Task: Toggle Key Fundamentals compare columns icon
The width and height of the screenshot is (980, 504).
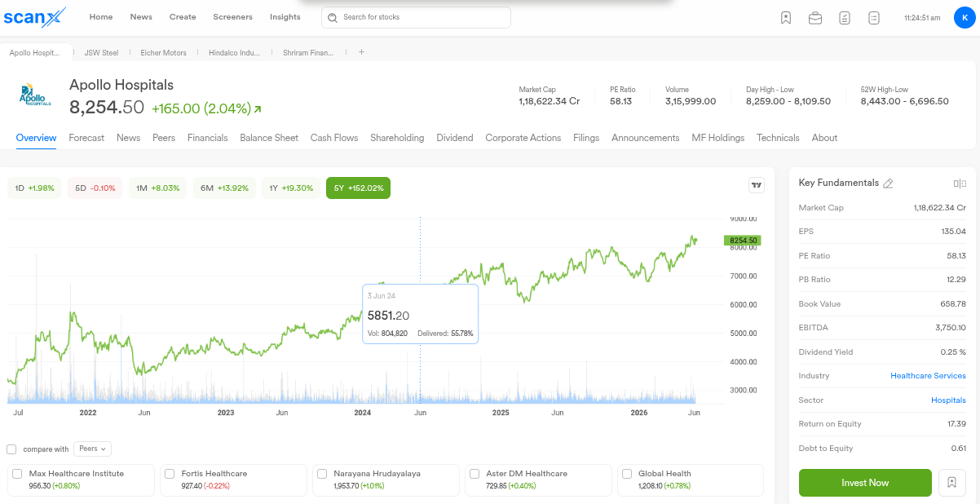Action: (x=960, y=183)
